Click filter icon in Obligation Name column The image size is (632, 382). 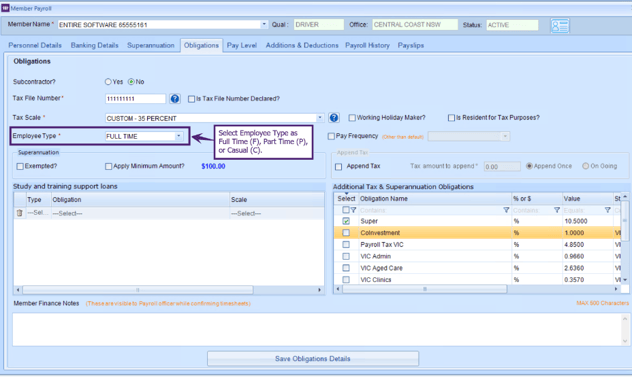pos(506,210)
